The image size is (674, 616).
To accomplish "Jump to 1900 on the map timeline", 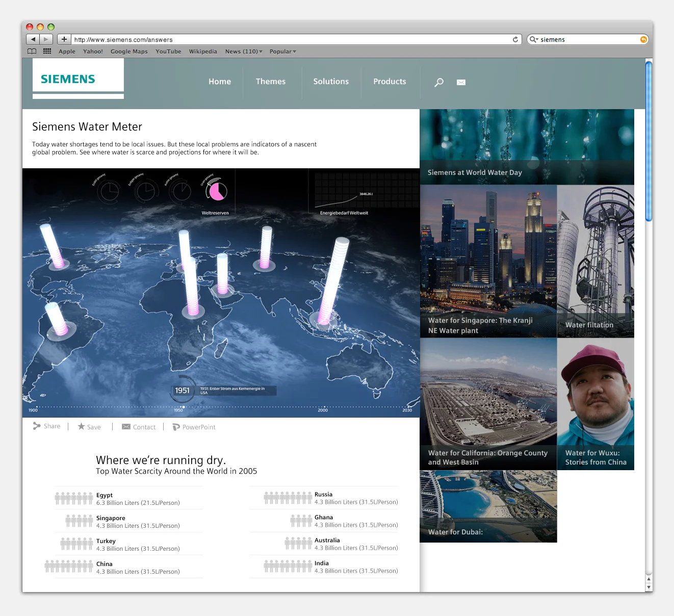I will pyautogui.click(x=33, y=409).
